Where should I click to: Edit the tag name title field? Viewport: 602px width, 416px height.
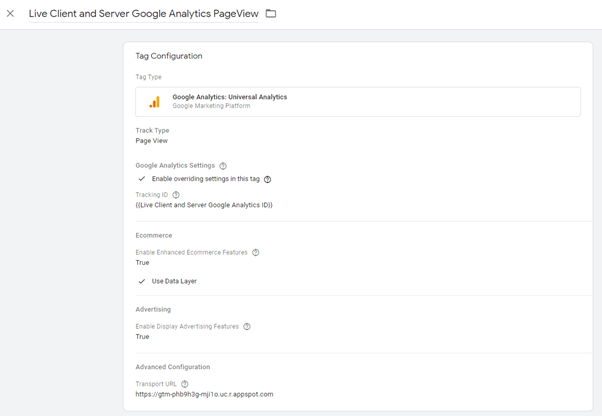coord(144,14)
